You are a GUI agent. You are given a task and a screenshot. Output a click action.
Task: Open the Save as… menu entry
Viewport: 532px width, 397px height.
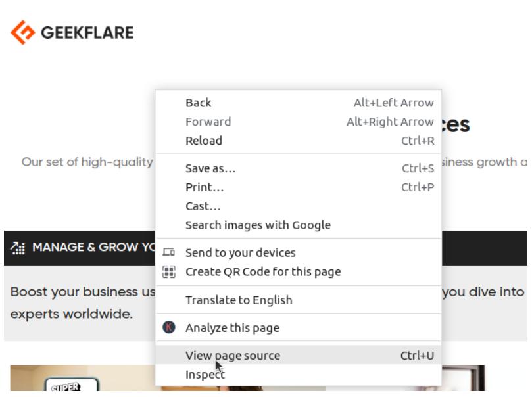pyautogui.click(x=210, y=168)
